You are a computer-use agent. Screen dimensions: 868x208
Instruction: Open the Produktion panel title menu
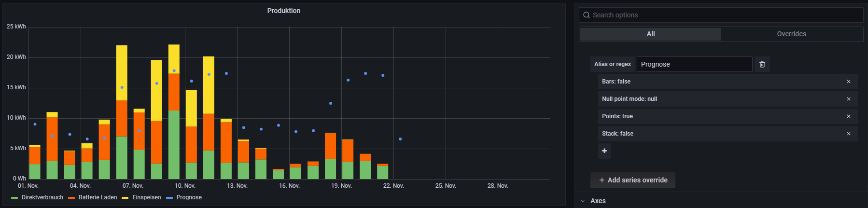[283, 11]
